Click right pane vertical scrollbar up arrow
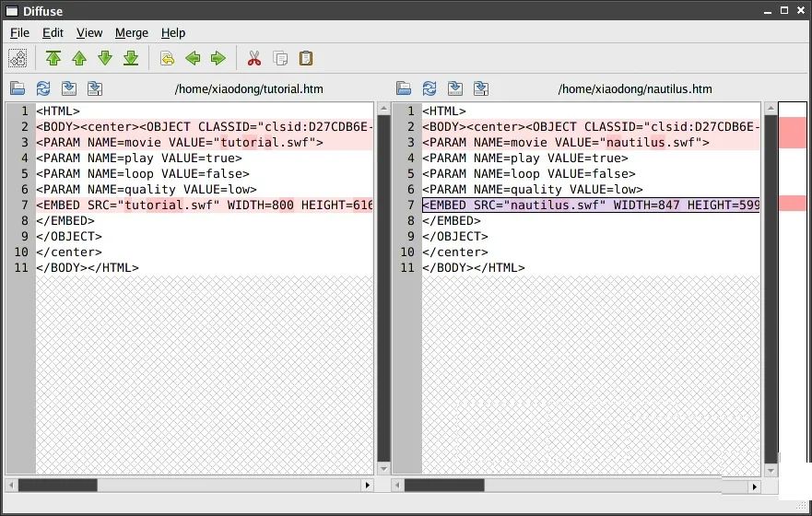The width and height of the screenshot is (812, 516). [x=771, y=109]
